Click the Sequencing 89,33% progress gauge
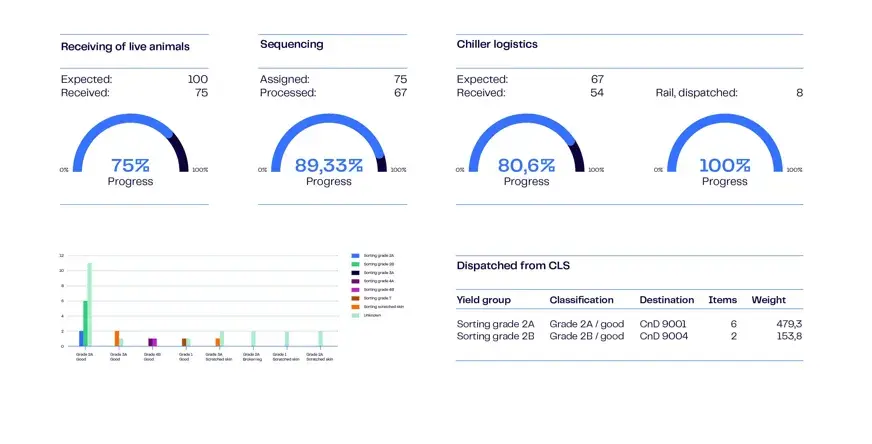Screen dimensions: 872x444 pos(329,144)
